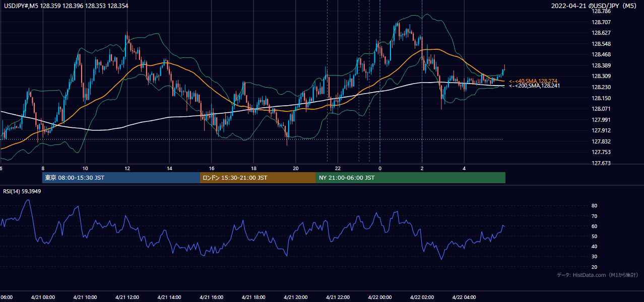Click the 128.786 price axis label
This screenshot has width=644, height=302.
pos(601,11)
